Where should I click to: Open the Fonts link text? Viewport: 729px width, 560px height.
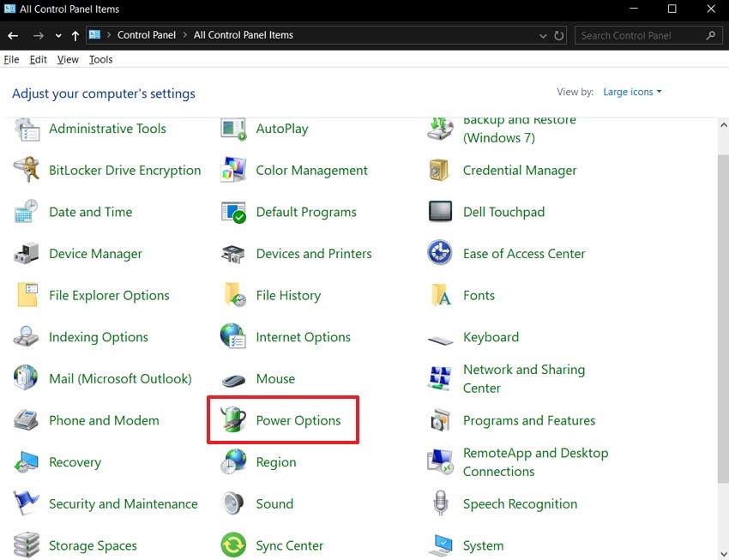click(479, 296)
